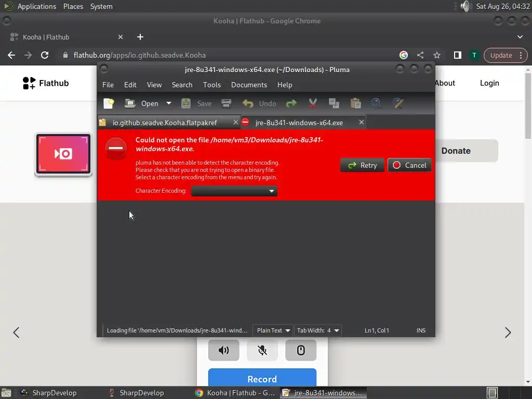Open the System menu in top panel
532x399 pixels.
pos(101,6)
